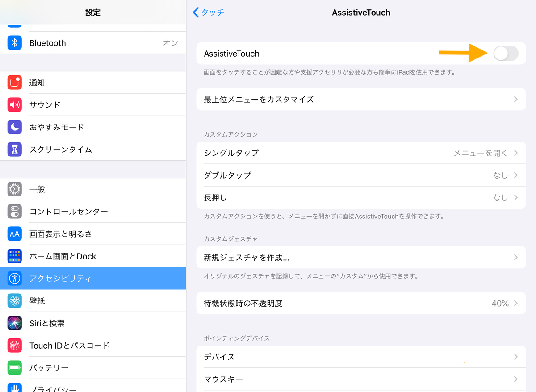The image size is (536, 392).
Task: Open プライバシー label
Action: click(53, 388)
